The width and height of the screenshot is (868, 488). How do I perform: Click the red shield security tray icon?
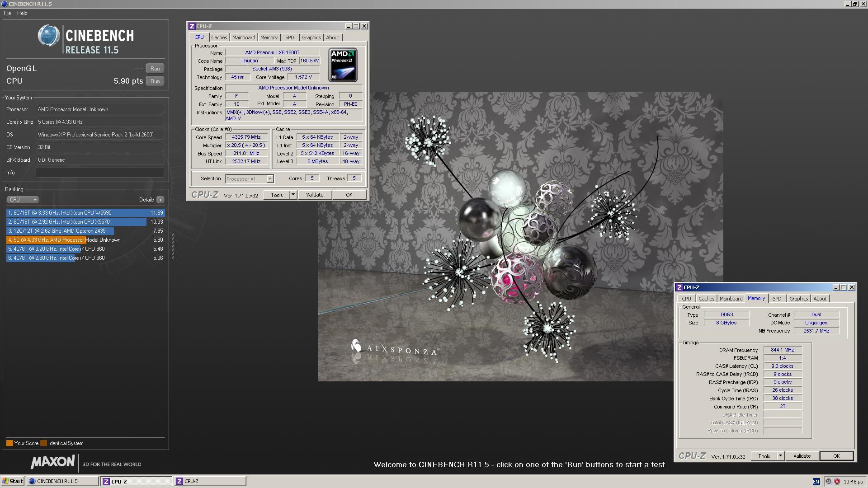point(837,482)
